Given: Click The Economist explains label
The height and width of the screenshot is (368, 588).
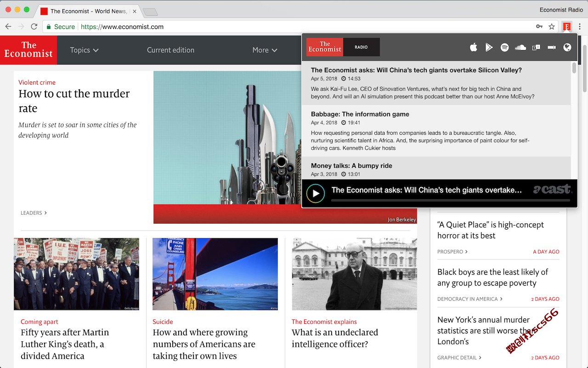Looking at the screenshot, I should (324, 322).
